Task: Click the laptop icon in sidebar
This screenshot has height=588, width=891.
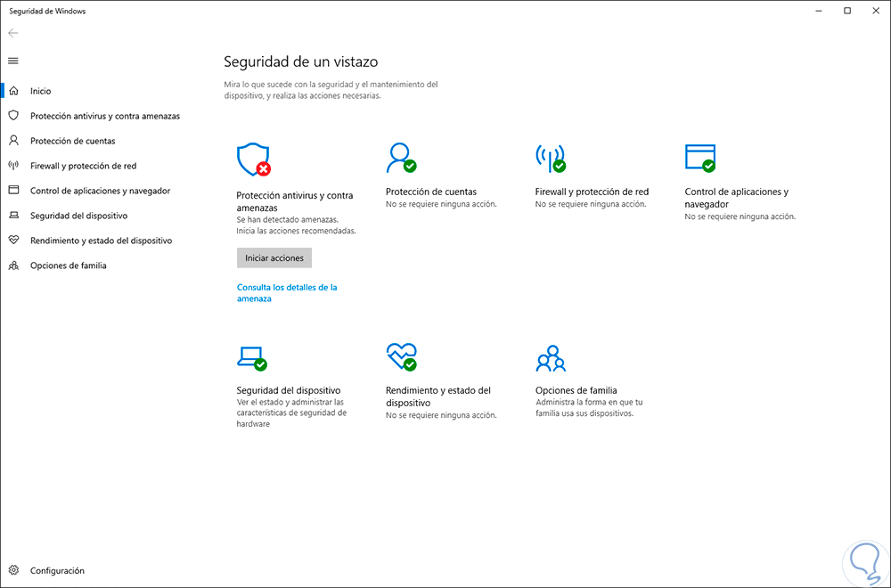Action: pos(13,216)
